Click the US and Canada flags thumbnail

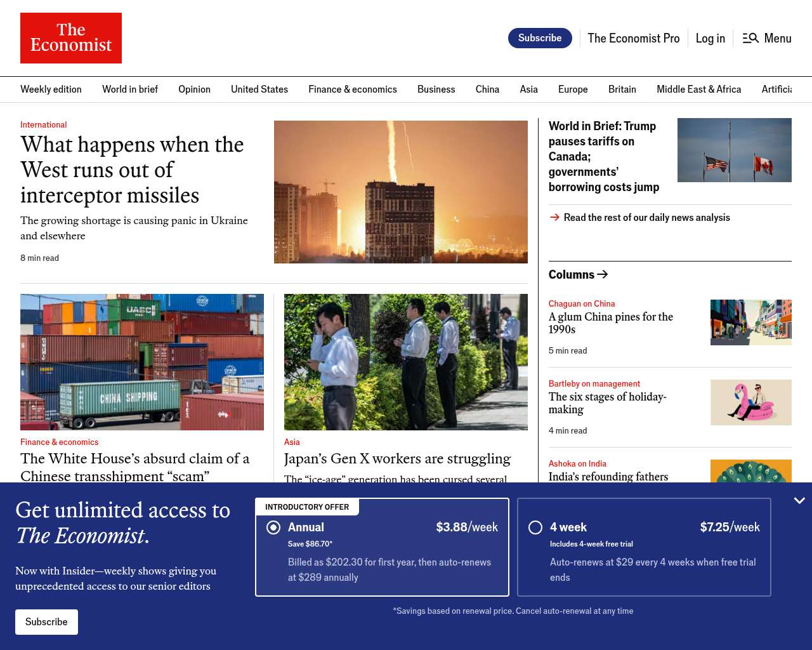click(x=735, y=150)
